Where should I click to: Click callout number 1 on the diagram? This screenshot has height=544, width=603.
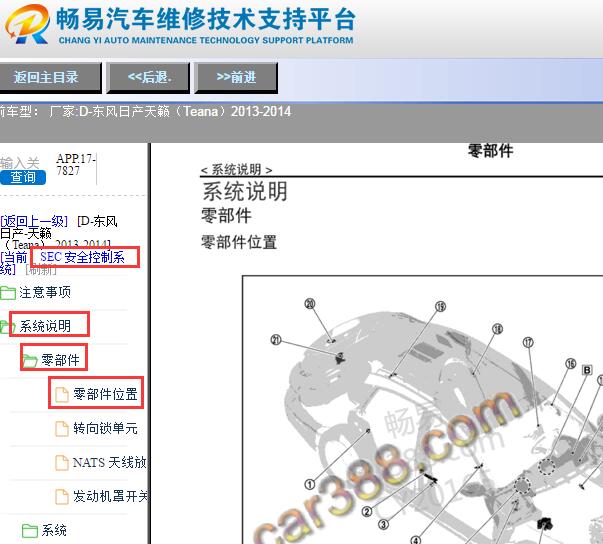tap(310, 484)
